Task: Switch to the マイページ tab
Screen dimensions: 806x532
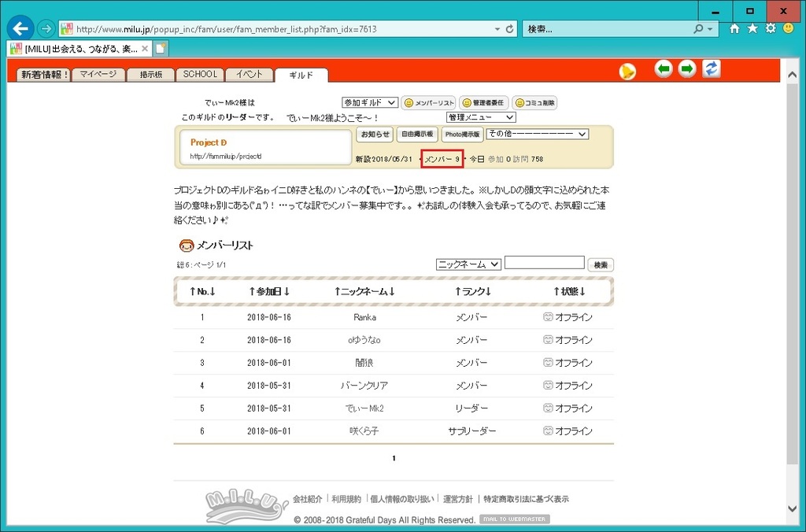Action: 98,75
